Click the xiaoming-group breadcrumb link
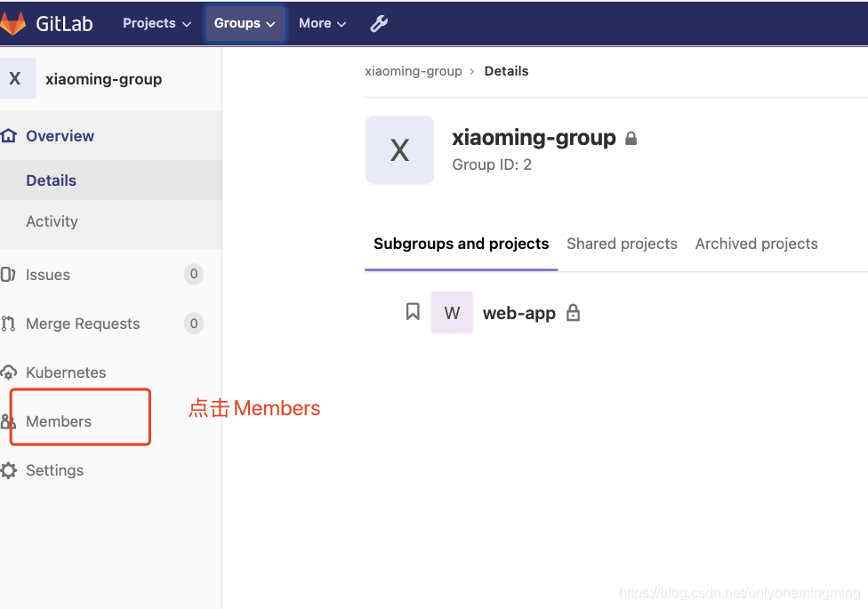The image size is (868, 609). coord(413,71)
